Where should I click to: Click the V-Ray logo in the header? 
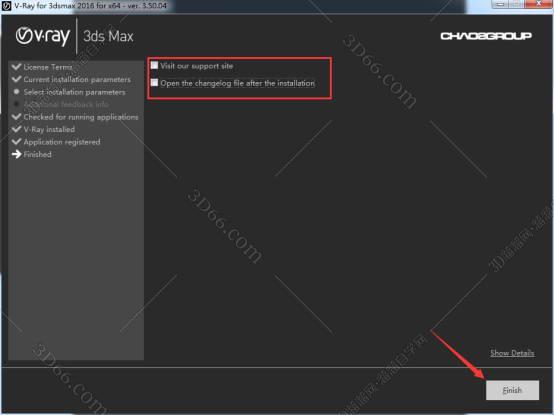43,36
